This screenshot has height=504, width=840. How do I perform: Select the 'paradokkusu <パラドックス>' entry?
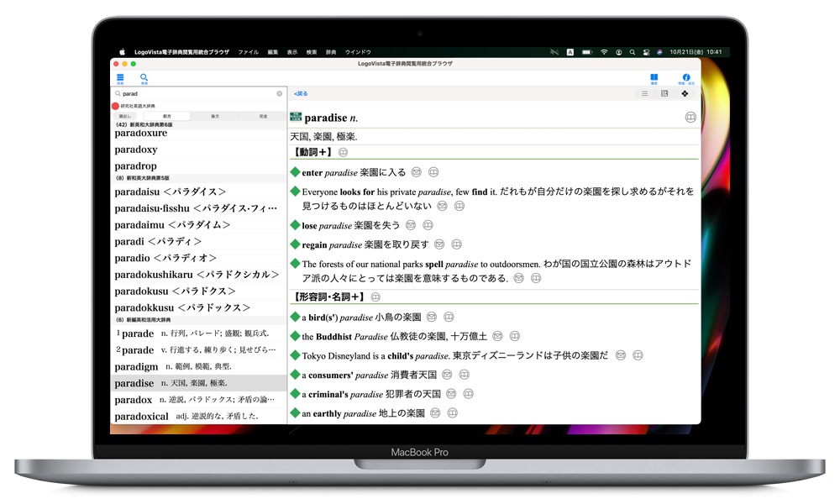[198, 308]
